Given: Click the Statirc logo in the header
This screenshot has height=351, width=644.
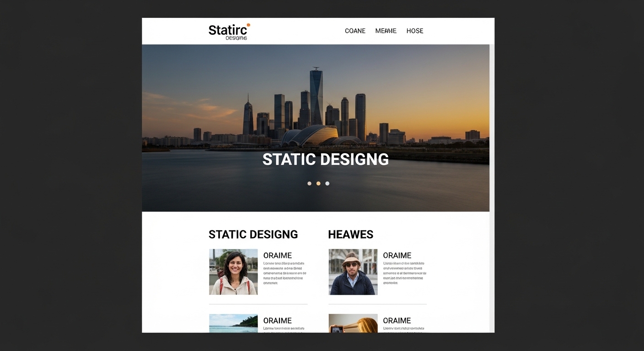Looking at the screenshot, I should (x=228, y=31).
